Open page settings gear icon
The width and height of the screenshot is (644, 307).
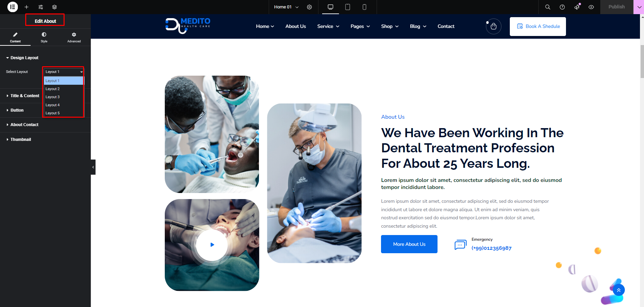tap(309, 7)
